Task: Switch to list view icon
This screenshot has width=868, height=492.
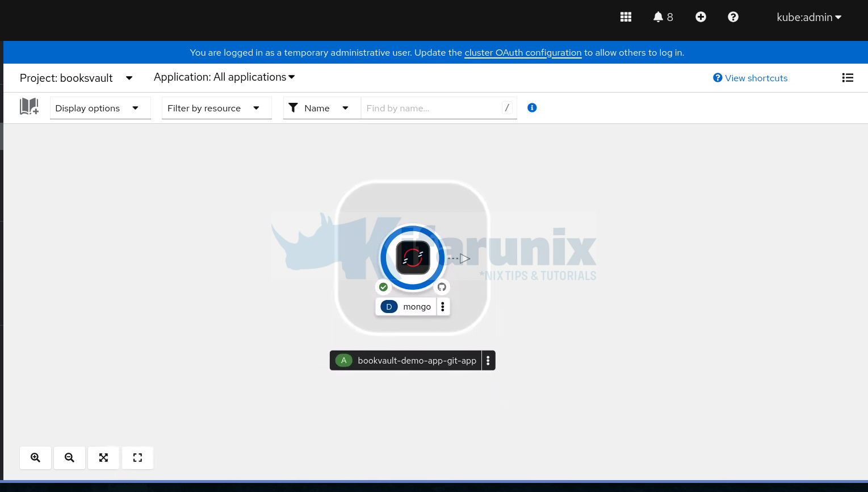Action: pyautogui.click(x=847, y=78)
